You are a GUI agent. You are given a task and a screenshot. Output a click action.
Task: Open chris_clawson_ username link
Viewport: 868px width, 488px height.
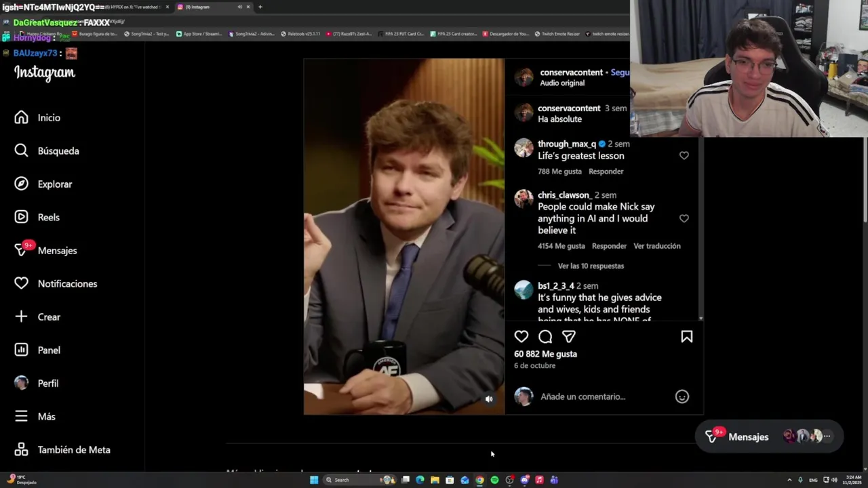pos(564,195)
